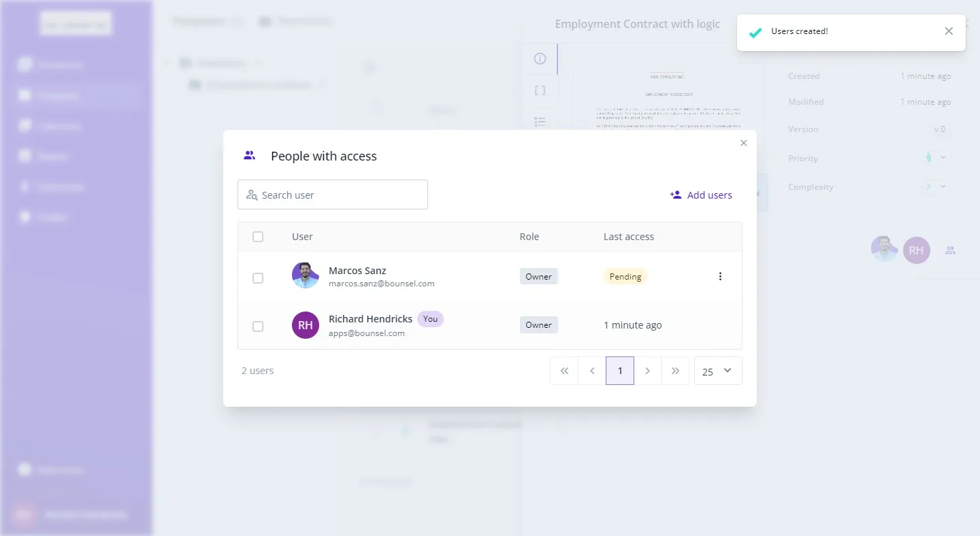Click Marcos Sanz's profile avatar in list

pos(306,275)
